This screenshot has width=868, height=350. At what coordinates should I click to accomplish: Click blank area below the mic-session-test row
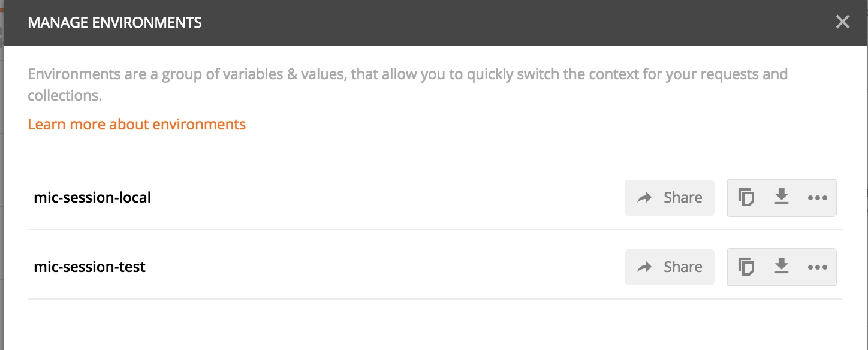pyautogui.click(x=435, y=325)
